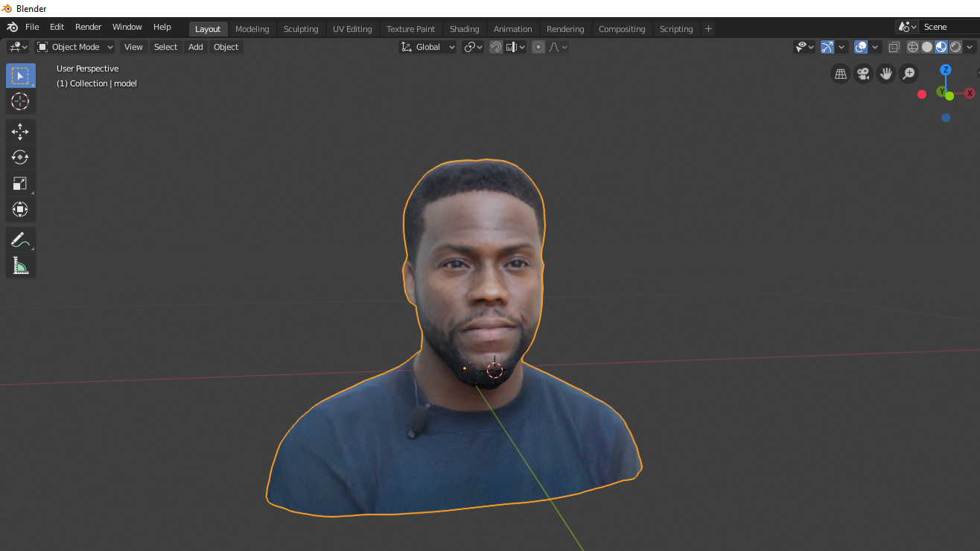Click the Add button in header
Screen dimensions: 980x551
pyautogui.click(x=195, y=47)
